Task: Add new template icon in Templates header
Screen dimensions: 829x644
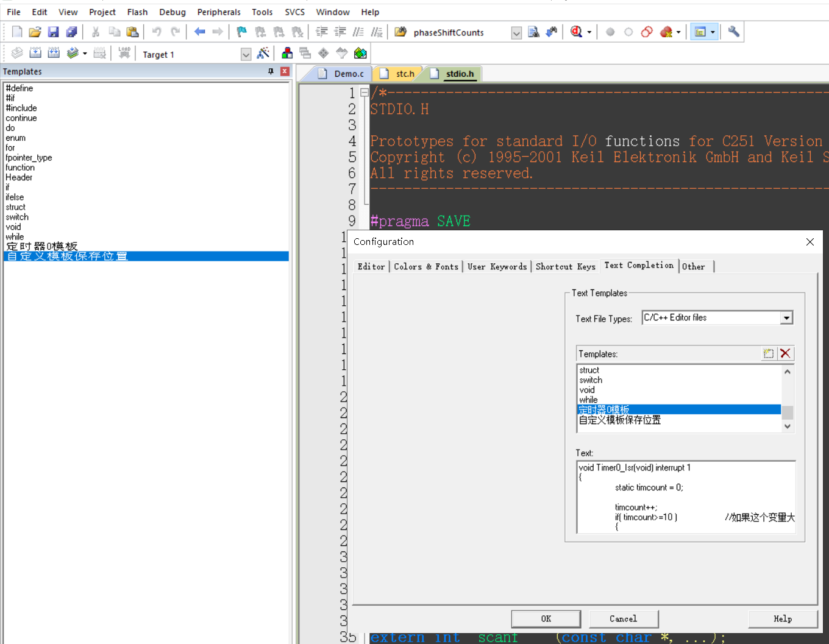Action: pyautogui.click(x=769, y=353)
